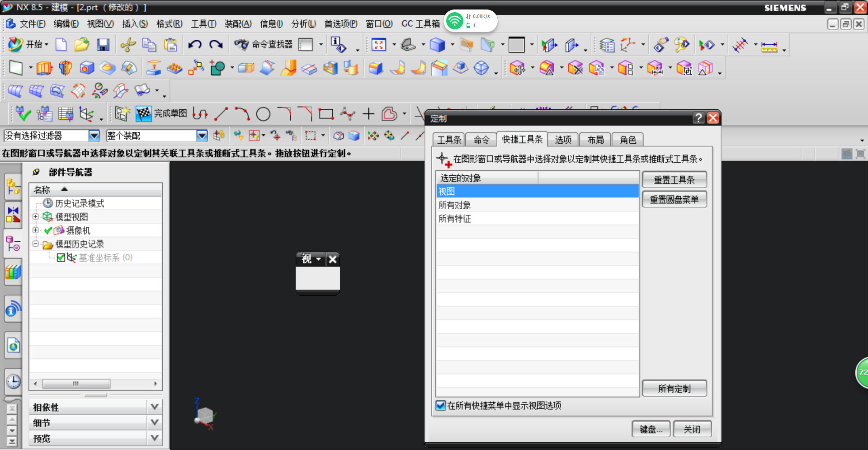
Task: Switch to the 角色 tab
Action: (x=628, y=140)
